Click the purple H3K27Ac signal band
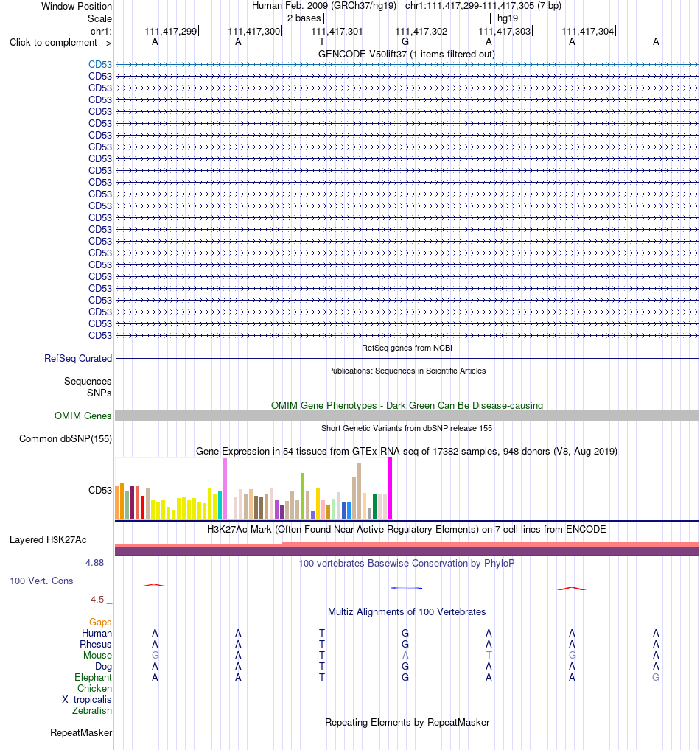The height and width of the screenshot is (750, 700). click(x=407, y=551)
